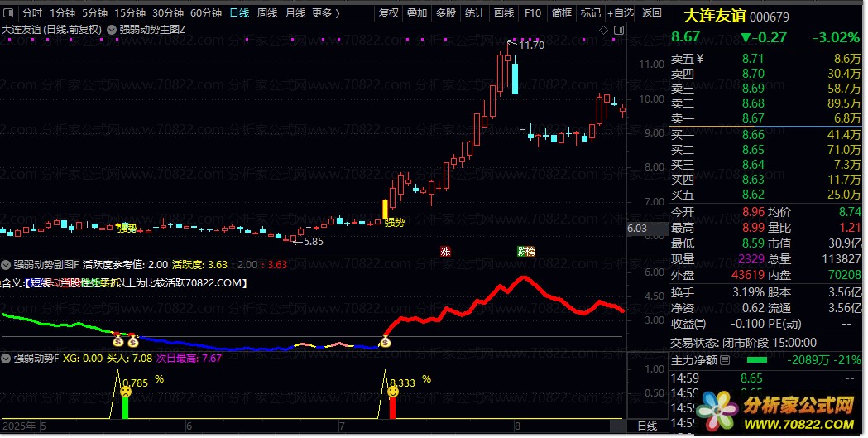Switch to 周线 weekly period
The image size is (868, 438).
coord(267,12)
